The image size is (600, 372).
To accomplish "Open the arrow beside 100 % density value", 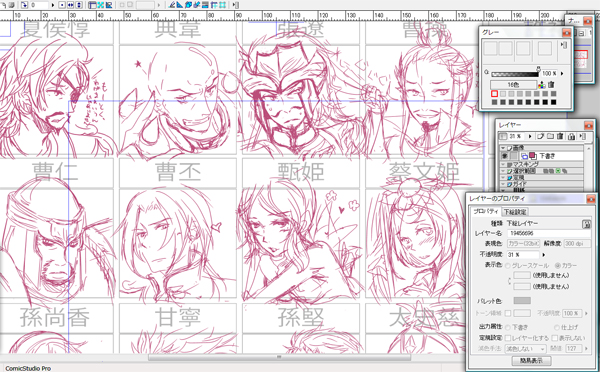I will (562, 73).
